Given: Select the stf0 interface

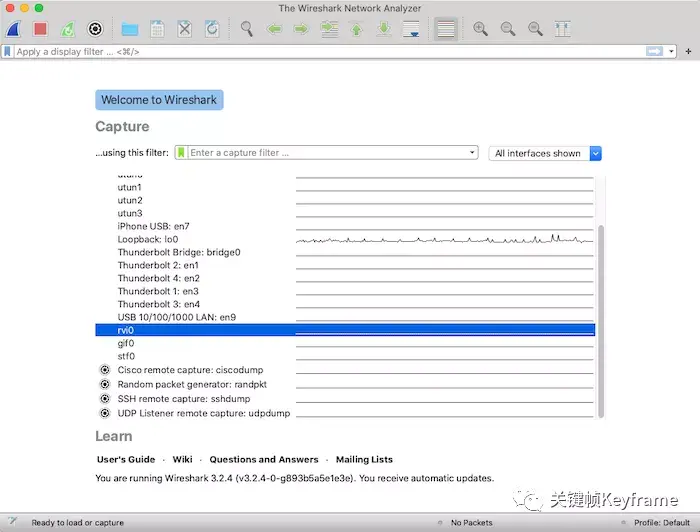Looking at the screenshot, I should click(345, 356).
